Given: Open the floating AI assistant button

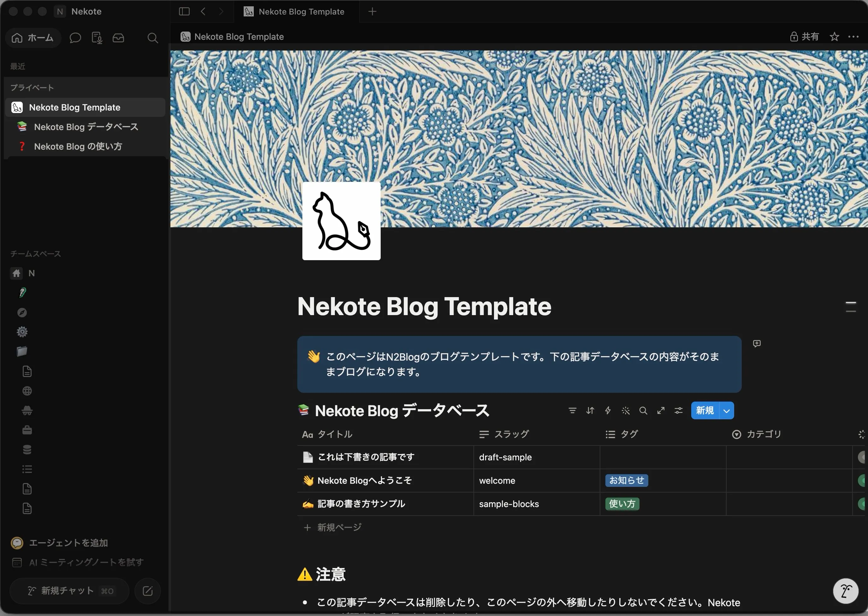Looking at the screenshot, I should (x=845, y=591).
